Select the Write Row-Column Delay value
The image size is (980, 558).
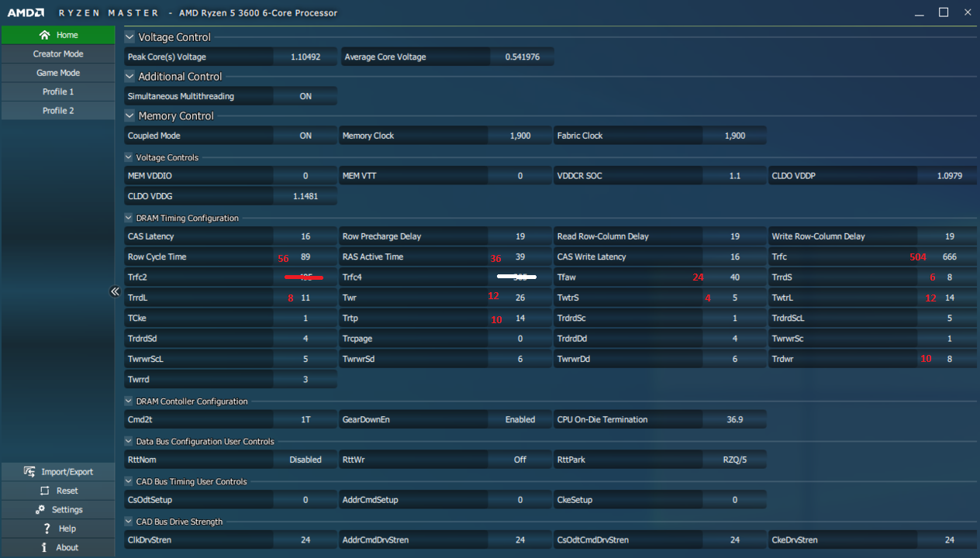click(x=950, y=236)
